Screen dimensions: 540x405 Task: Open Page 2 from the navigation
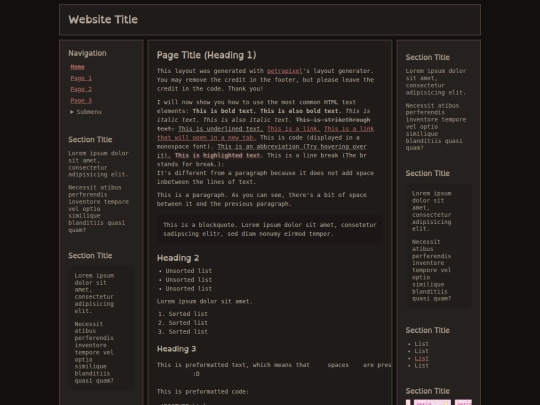click(x=81, y=89)
